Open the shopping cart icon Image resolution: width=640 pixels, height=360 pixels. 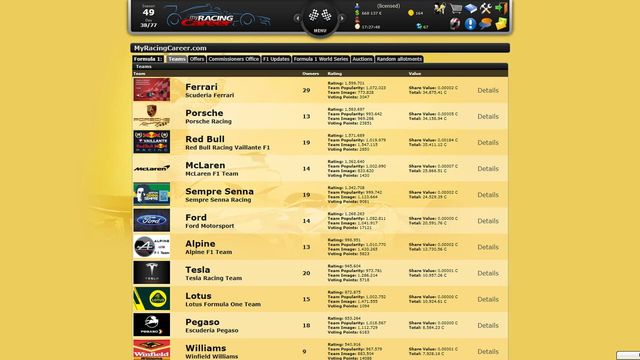[456, 8]
